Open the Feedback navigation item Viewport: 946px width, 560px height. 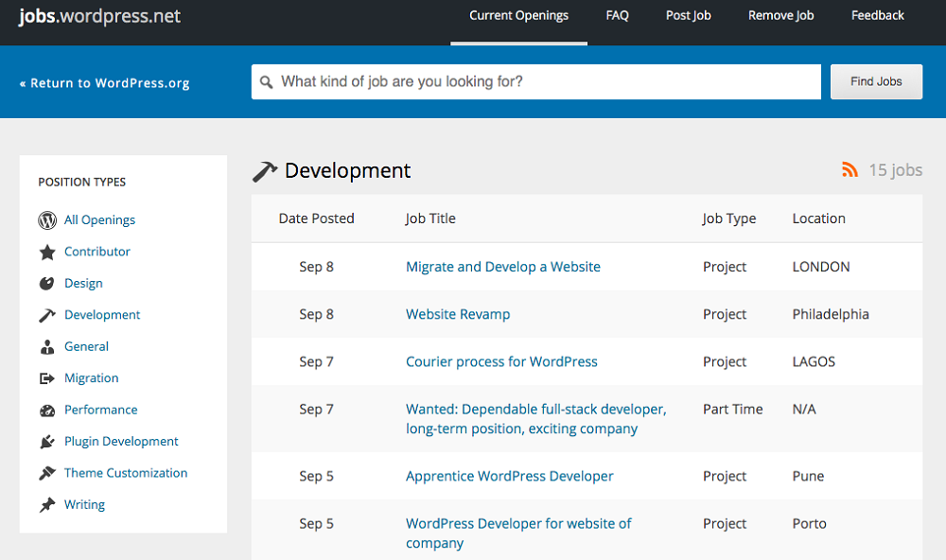click(x=877, y=16)
